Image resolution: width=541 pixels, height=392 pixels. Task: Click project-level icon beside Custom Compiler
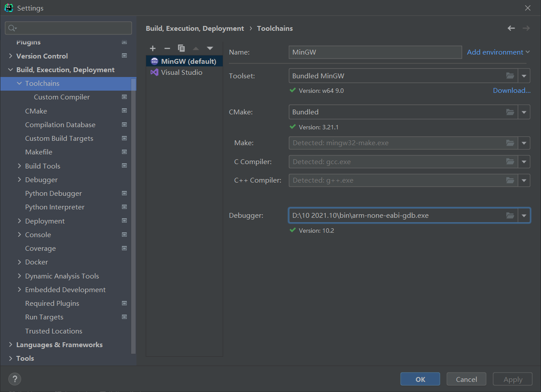coord(124,97)
